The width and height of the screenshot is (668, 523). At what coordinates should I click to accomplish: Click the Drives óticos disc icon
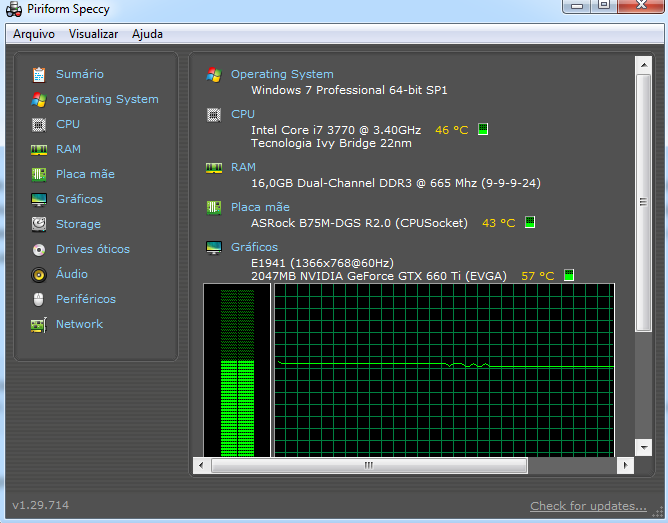point(39,249)
